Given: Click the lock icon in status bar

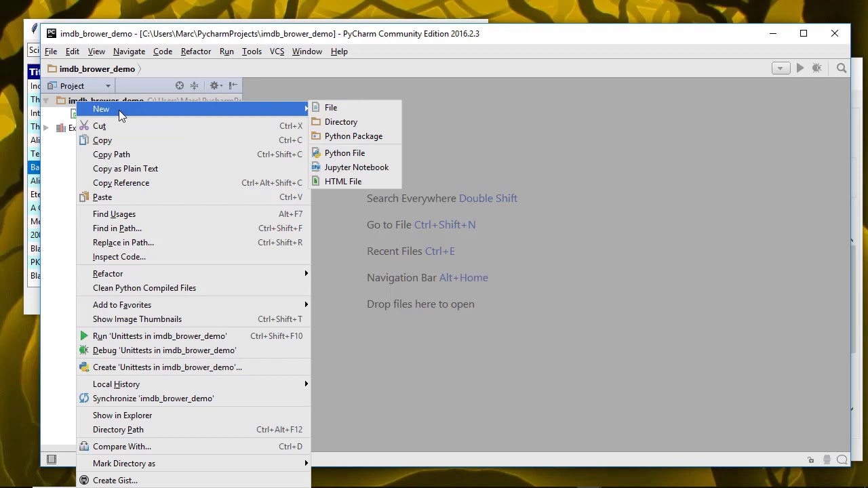Looking at the screenshot, I should [x=810, y=460].
